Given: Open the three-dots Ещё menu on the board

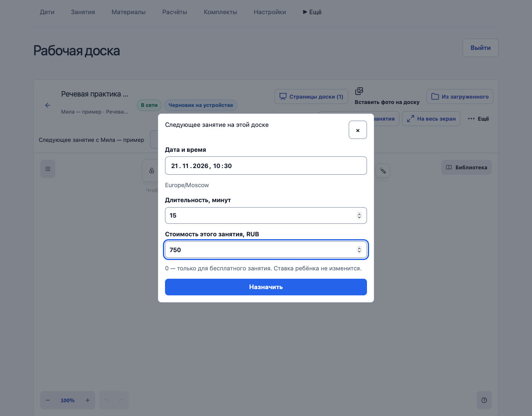Looking at the screenshot, I should click(478, 119).
